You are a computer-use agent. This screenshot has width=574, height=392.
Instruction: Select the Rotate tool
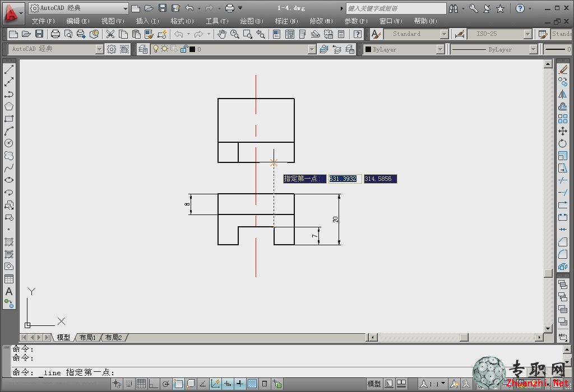tap(563, 143)
